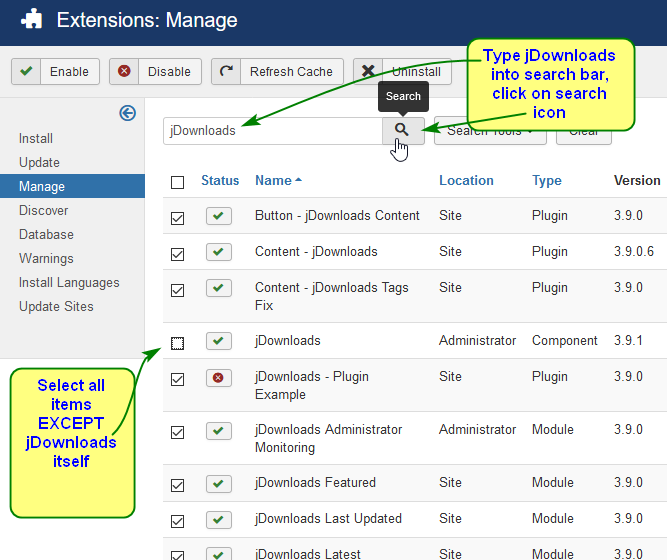
Task: Click the 'Component' type cell
Action: coord(564,341)
